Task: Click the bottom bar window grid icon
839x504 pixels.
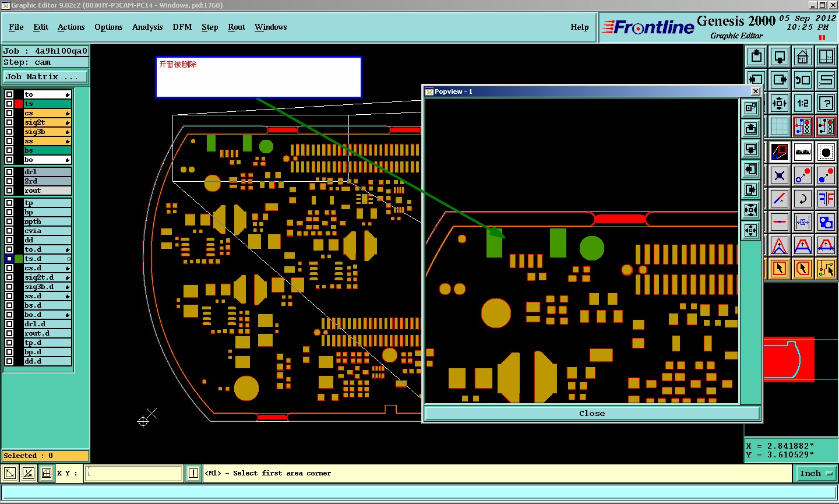Action: coord(47,473)
